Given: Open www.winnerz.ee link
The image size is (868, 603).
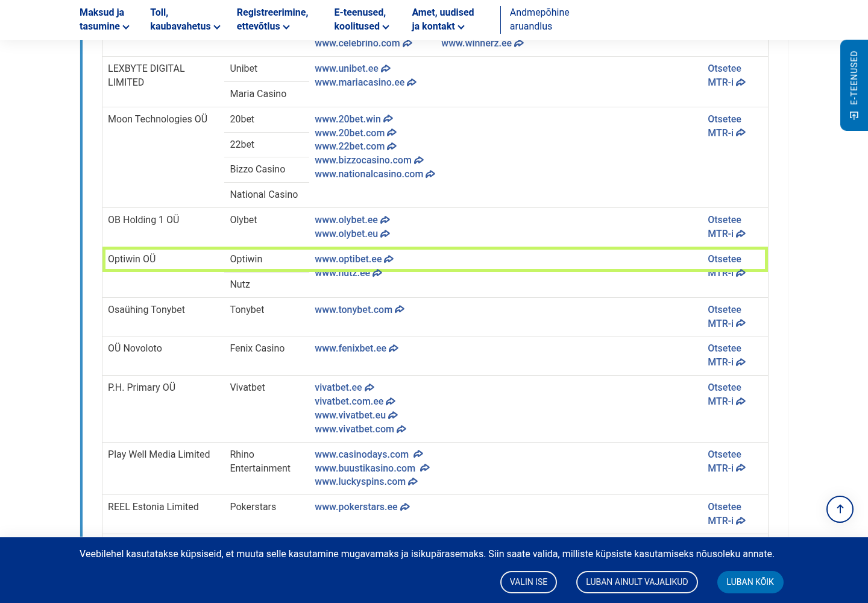Looking at the screenshot, I should [482, 43].
